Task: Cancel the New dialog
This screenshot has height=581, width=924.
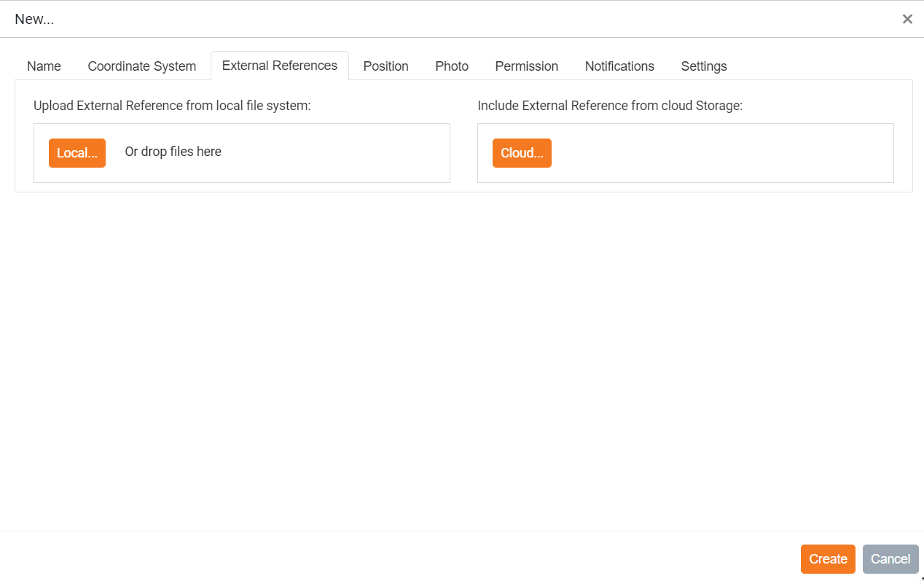Action: coord(890,559)
